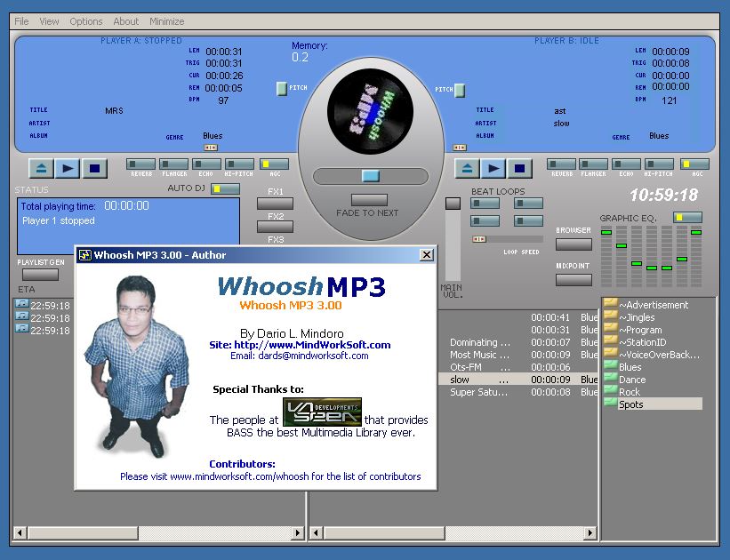Click Minimize in the menu bar
This screenshot has width=730, height=560.
point(166,21)
